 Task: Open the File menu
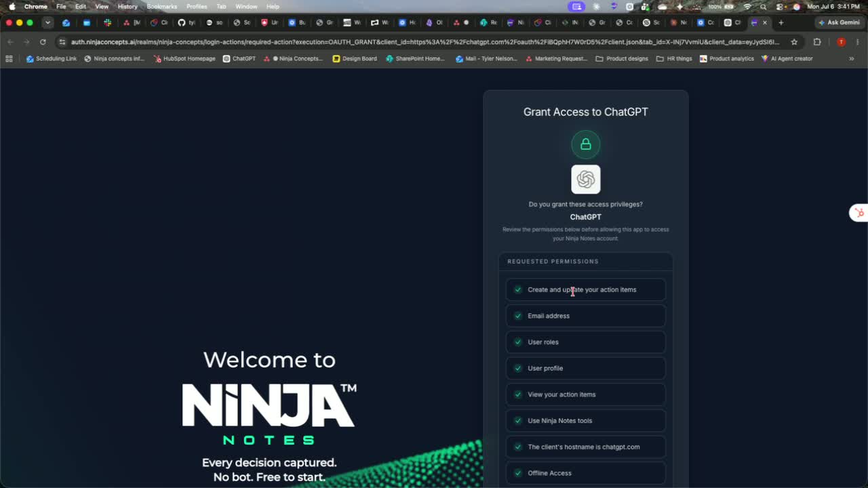[x=61, y=7]
